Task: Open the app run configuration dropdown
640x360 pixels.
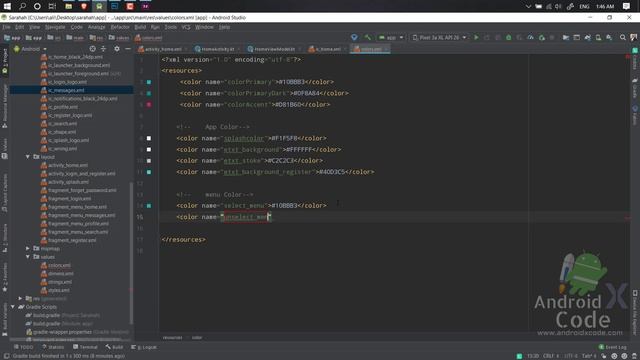Action: point(391,38)
